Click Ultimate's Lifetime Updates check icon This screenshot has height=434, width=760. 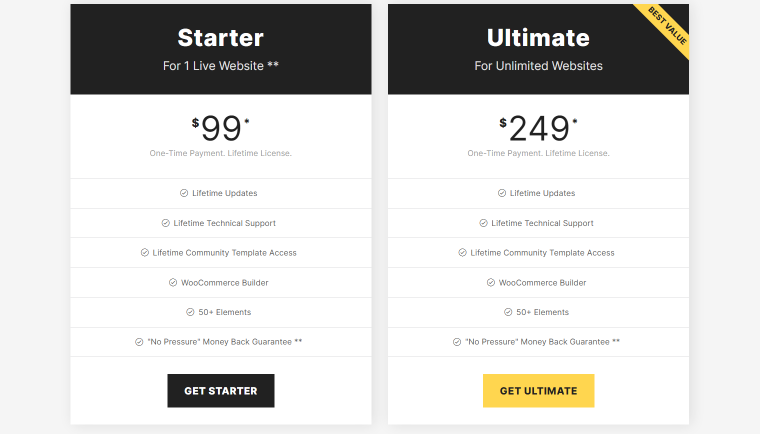click(502, 193)
